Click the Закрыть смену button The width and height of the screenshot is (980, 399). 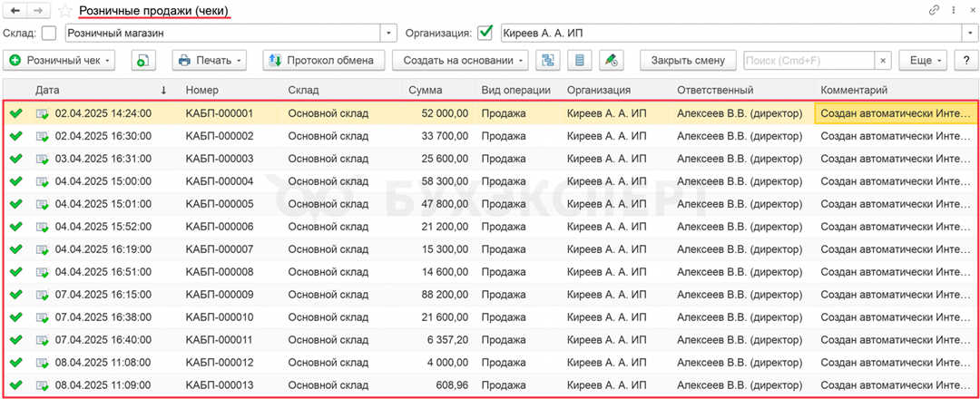[687, 61]
